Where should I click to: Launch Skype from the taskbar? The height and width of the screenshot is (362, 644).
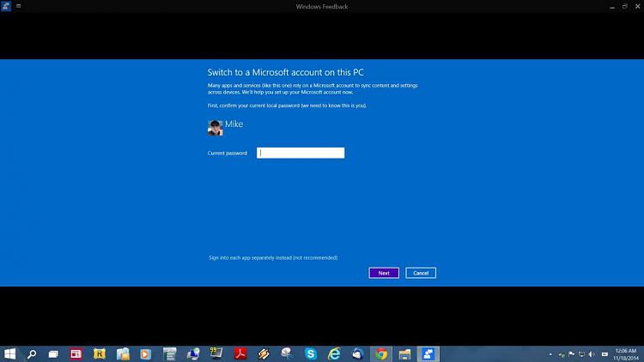311,353
